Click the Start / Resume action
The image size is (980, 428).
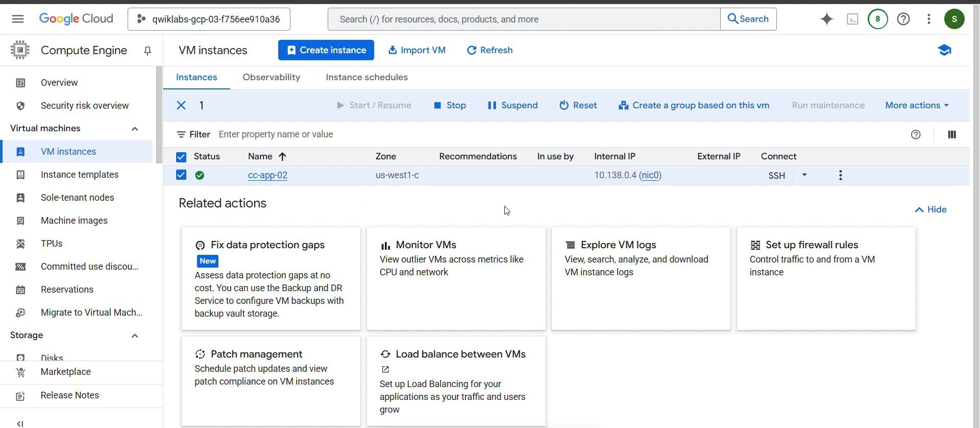click(374, 105)
